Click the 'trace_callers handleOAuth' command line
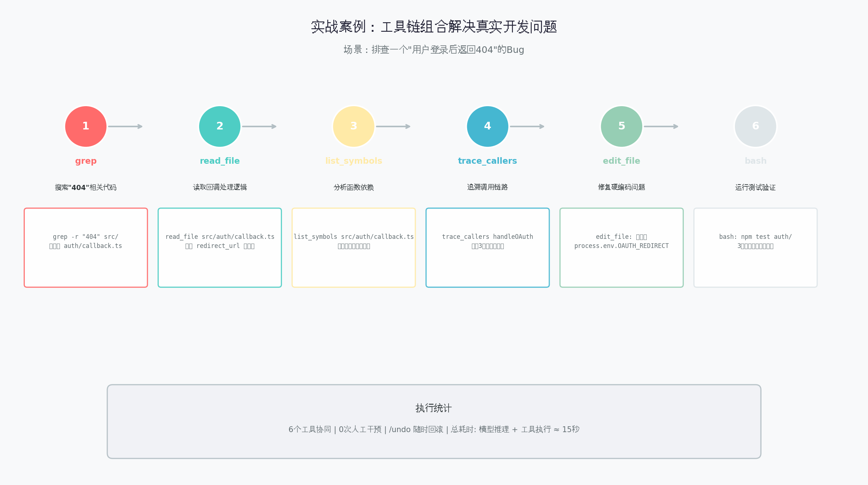The width and height of the screenshot is (868, 485). coord(488,237)
